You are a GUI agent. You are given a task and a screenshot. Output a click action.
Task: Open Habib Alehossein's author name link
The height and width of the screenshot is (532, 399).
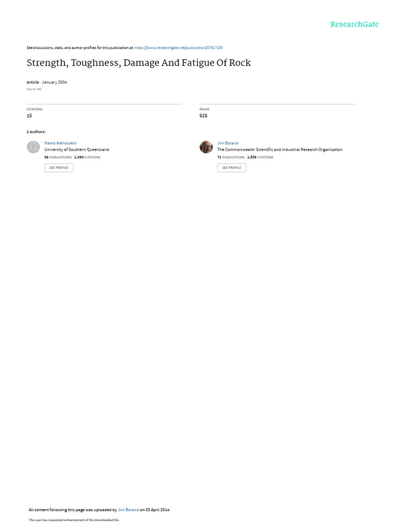coord(60,143)
